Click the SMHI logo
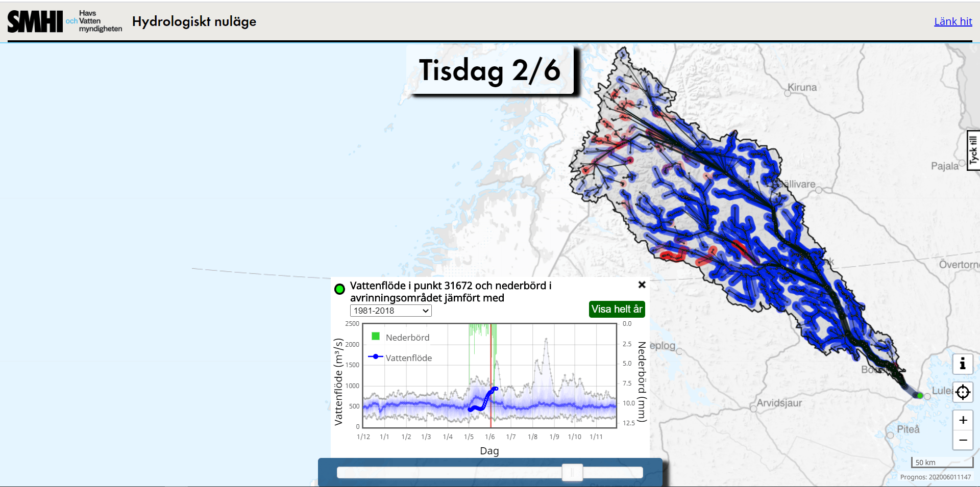Image resolution: width=980 pixels, height=487 pixels. click(35, 21)
